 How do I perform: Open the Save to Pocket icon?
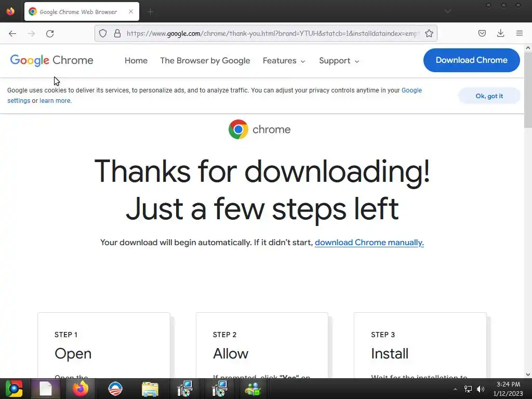click(x=482, y=33)
